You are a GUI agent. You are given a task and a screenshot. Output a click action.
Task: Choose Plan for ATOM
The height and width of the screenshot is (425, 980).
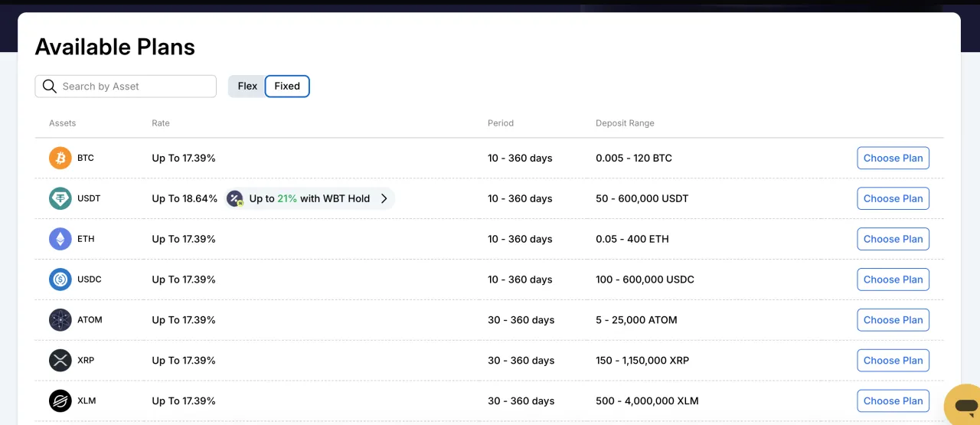[893, 320]
